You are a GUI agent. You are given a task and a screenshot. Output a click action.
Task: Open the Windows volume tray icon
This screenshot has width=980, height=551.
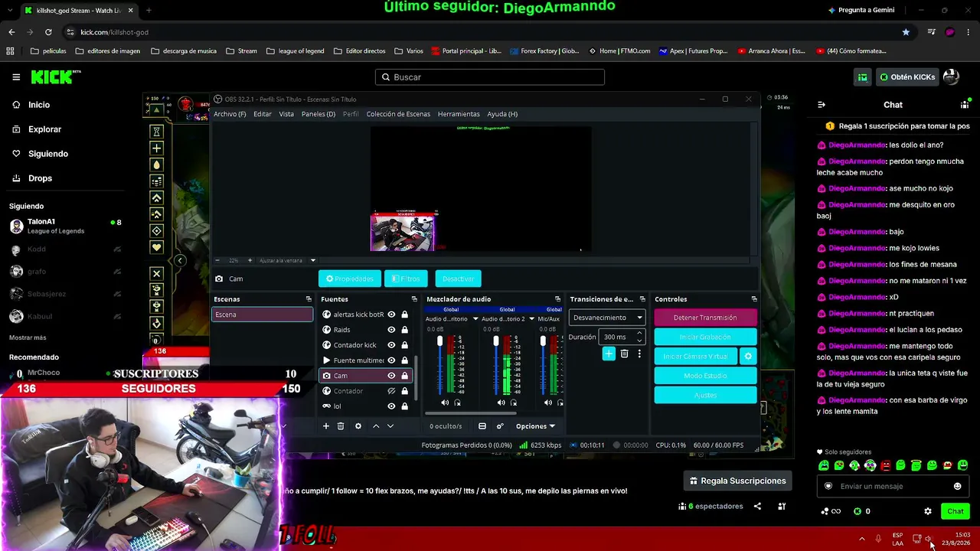click(928, 539)
